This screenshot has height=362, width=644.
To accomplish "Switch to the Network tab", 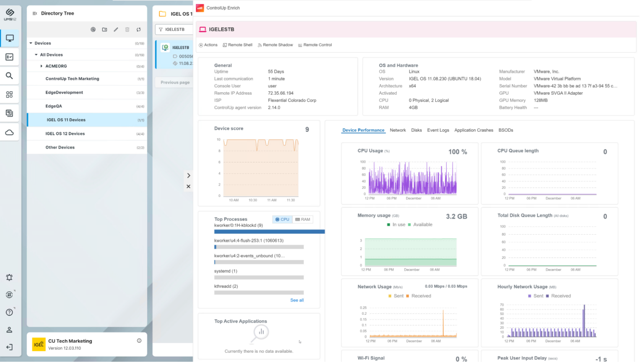I will (x=397, y=130).
